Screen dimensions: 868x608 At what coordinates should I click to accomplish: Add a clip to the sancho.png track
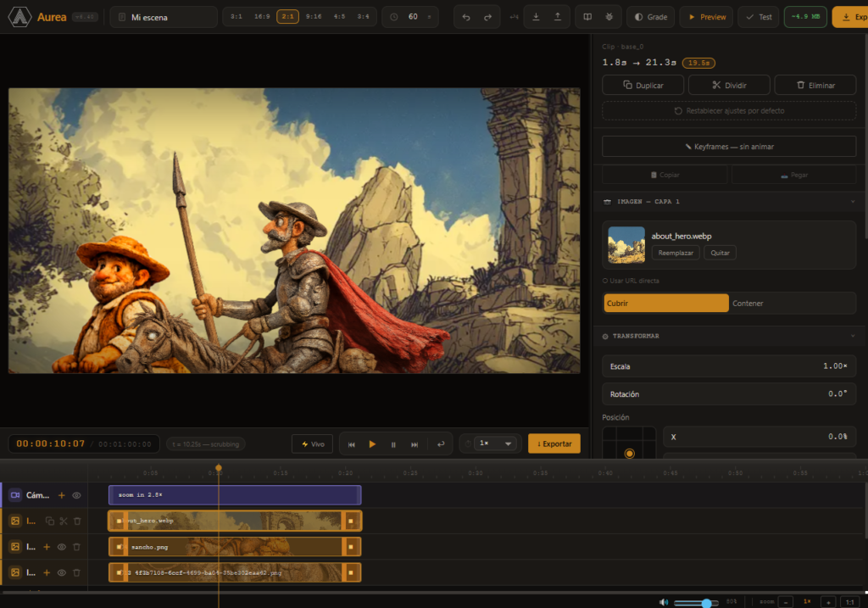pyautogui.click(x=47, y=547)
